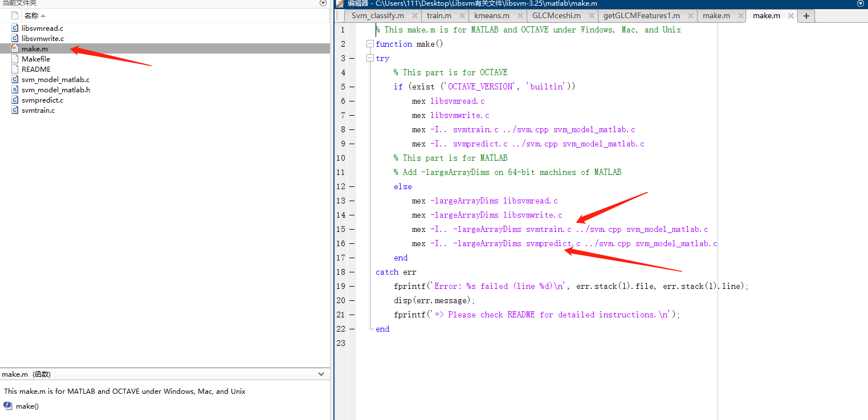
Task: Open a new editor tab with the plus button
Action: 806,16
